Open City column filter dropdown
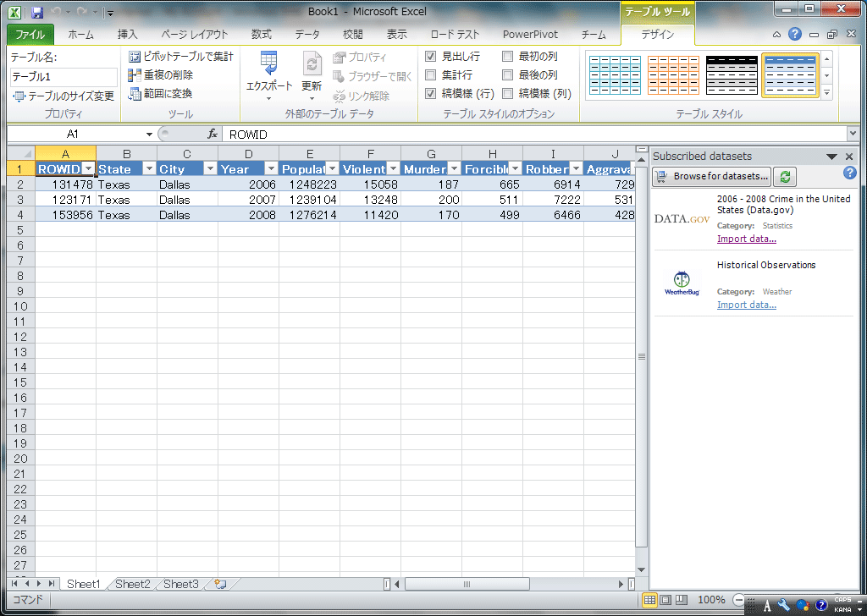 point(210,168)
